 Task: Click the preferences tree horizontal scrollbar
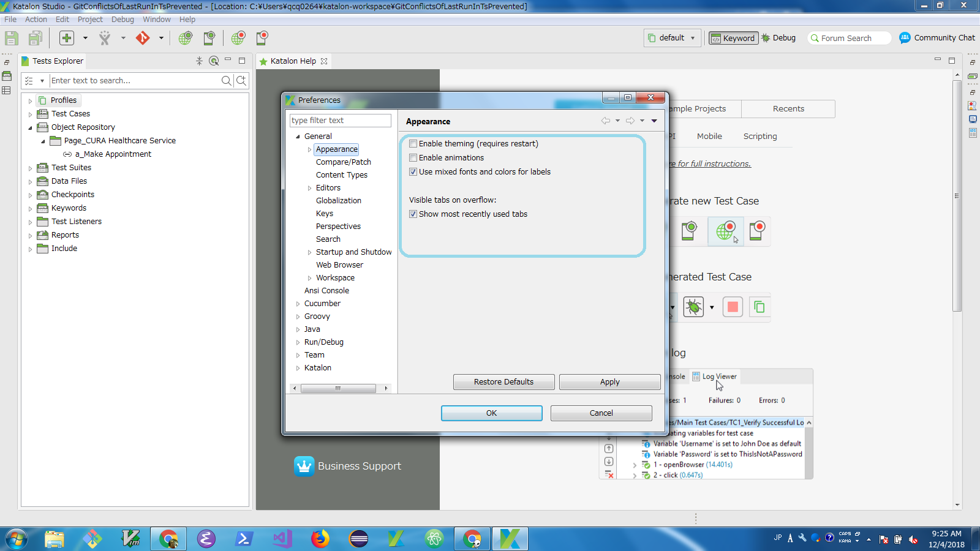tap(338, 388)
